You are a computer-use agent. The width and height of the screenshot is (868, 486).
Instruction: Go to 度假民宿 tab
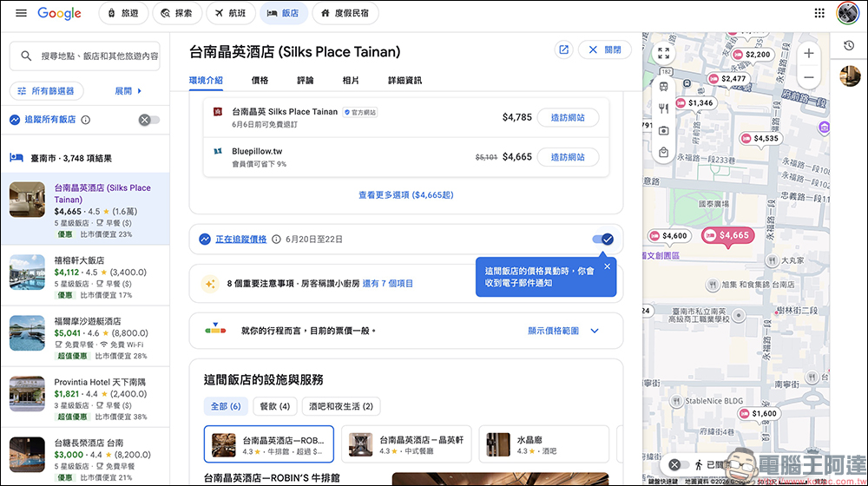pyautogui.click(x=345, y=13)
